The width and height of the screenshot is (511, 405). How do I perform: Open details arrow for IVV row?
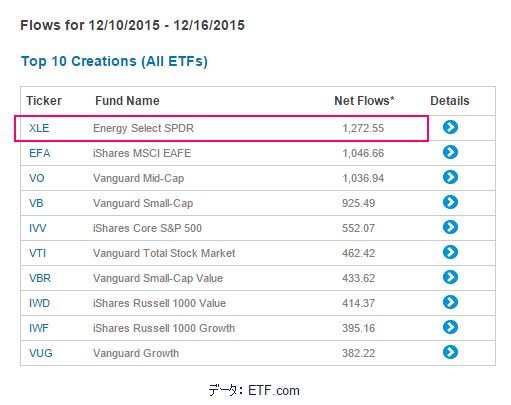[x=450, y=227]
